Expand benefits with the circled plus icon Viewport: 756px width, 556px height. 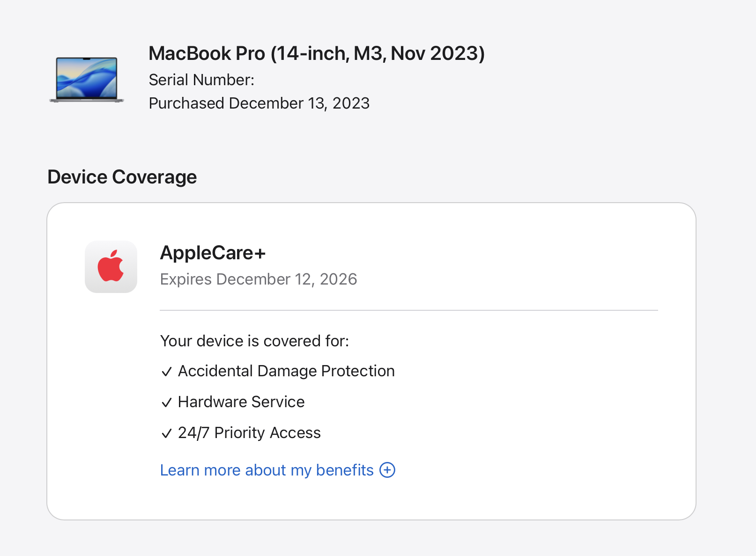387,470
